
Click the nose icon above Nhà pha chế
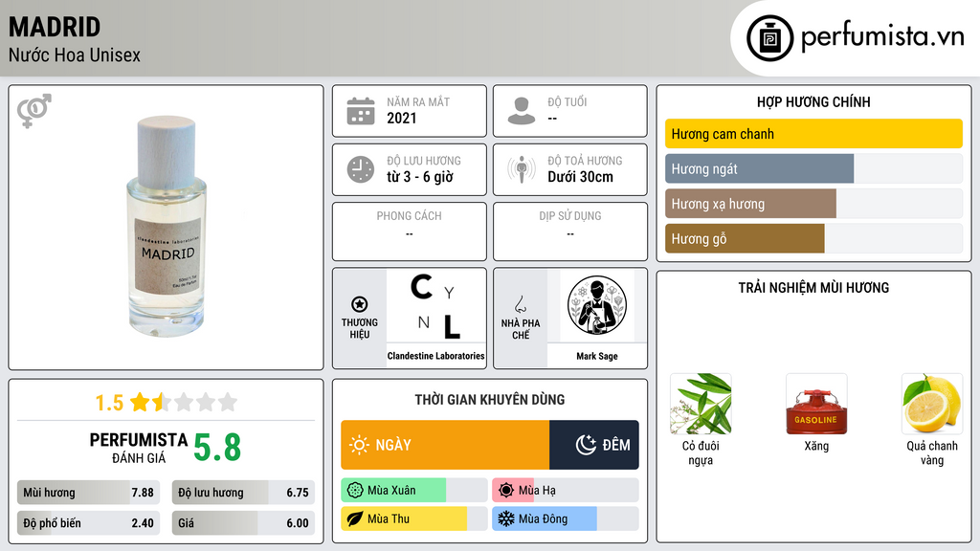tap(520, 304)
